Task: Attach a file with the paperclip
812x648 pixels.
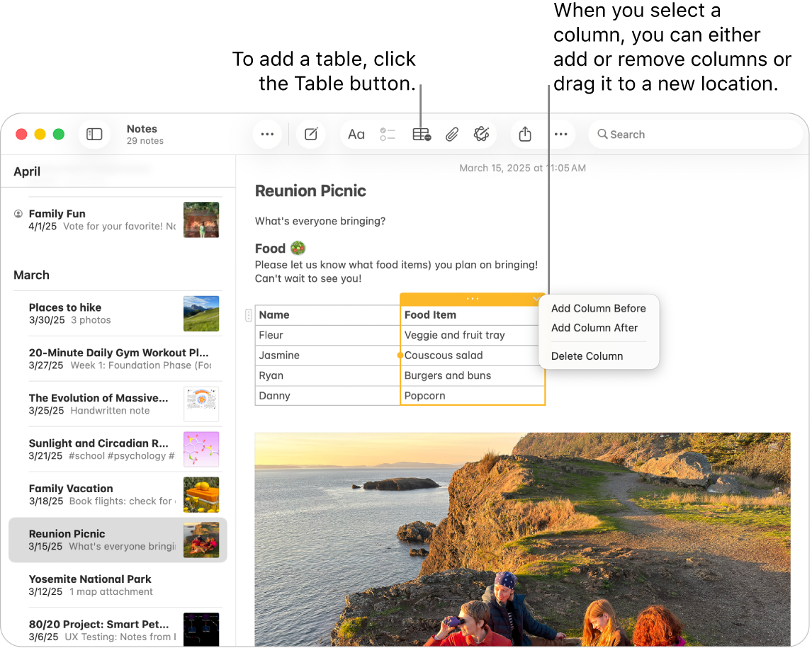Action: (452, 133)
